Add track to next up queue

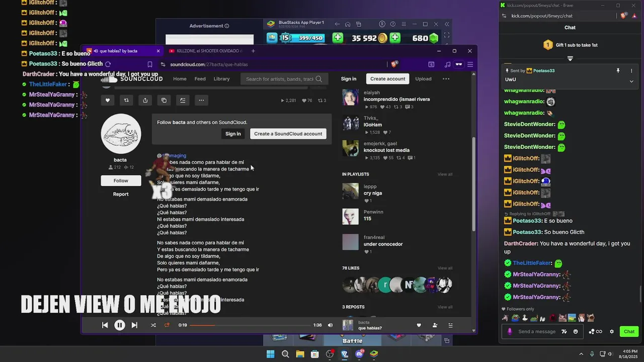[183, 100]
